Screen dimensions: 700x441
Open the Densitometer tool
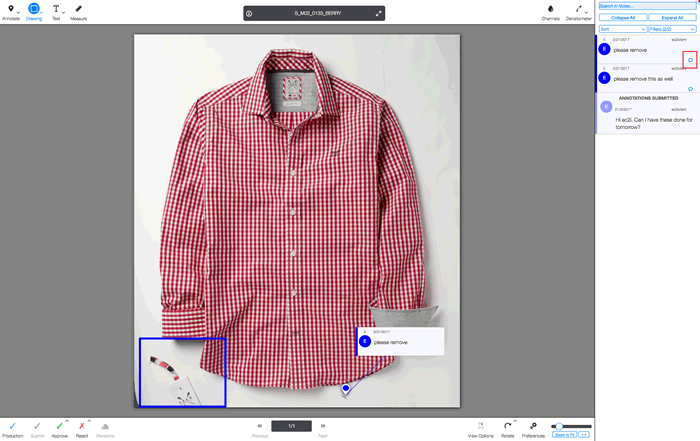(x=578, y=9)
